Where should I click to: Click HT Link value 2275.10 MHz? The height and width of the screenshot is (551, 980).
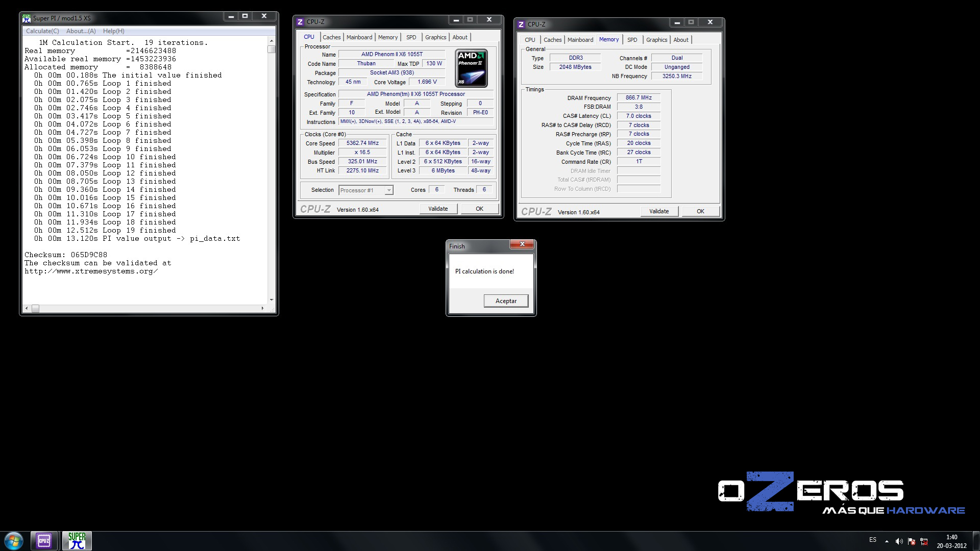362,171
